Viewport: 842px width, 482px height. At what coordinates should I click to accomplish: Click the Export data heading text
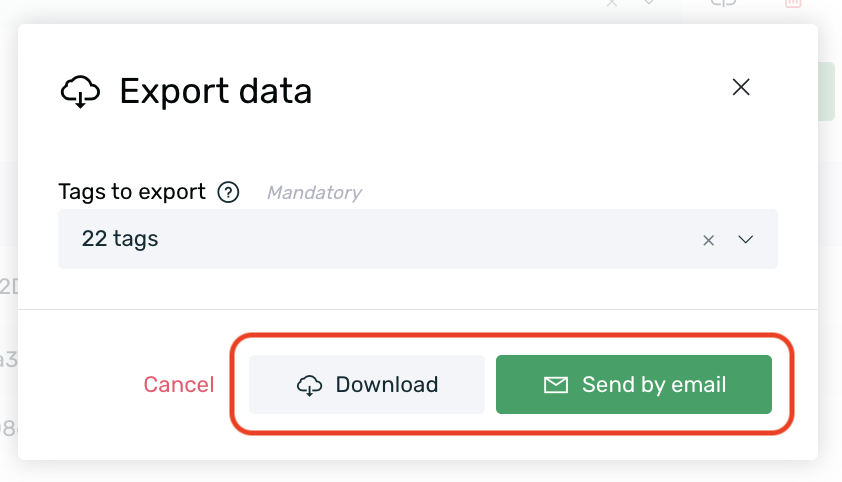click(215, 91)
